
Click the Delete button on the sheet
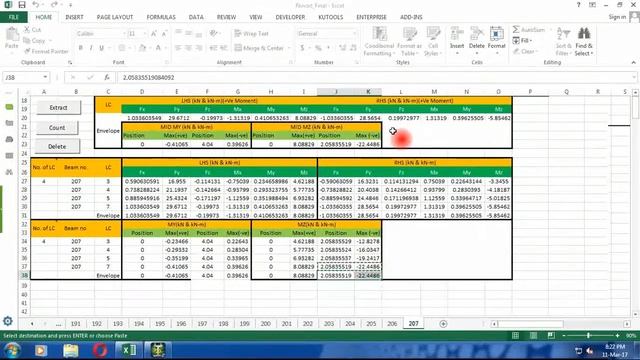pos(57,146)
